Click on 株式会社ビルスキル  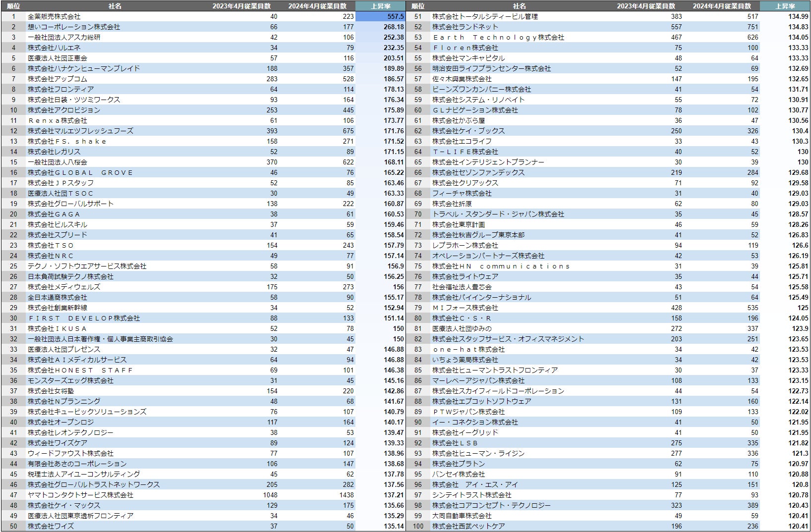click(x=58, y=224)
